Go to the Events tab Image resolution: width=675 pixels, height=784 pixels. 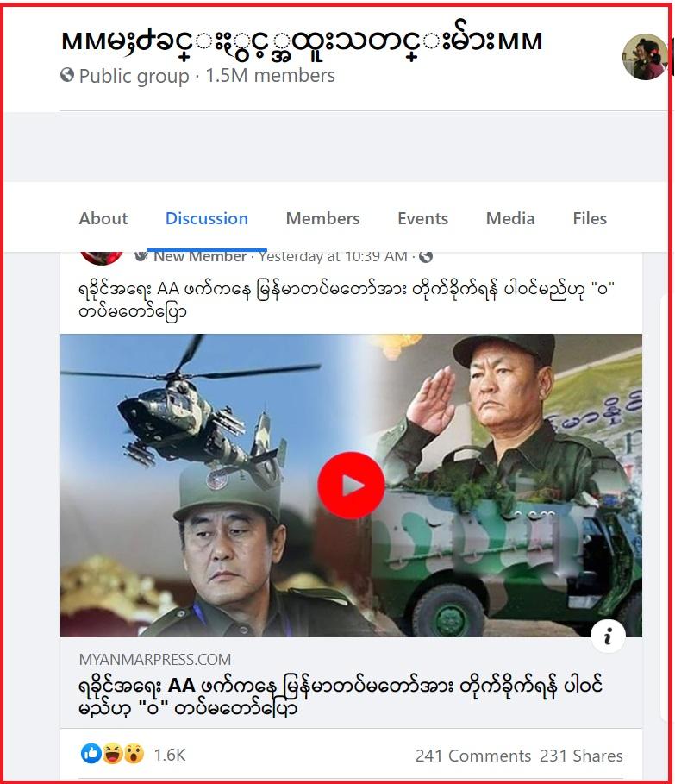coord(422,218)
